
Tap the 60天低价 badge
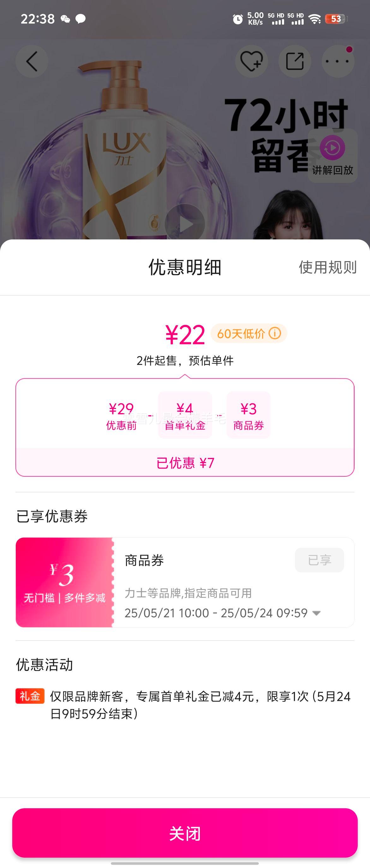(248, 334)
